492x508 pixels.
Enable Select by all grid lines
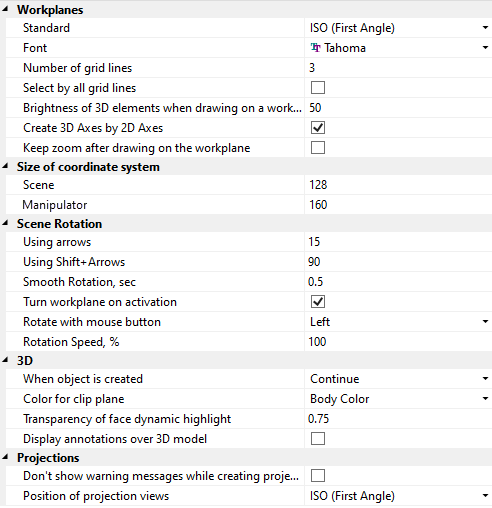[x=318, y=88]
